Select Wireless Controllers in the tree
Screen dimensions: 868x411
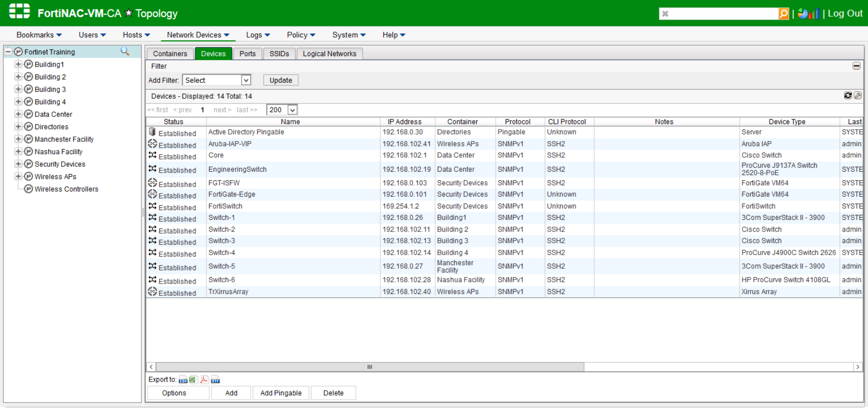[x=66, y=189]
